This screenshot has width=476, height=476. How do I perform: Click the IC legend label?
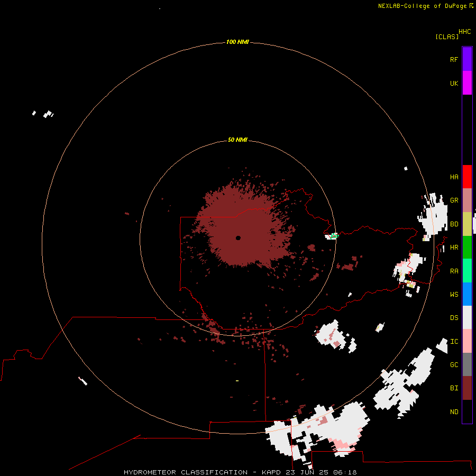pos(454,342)
